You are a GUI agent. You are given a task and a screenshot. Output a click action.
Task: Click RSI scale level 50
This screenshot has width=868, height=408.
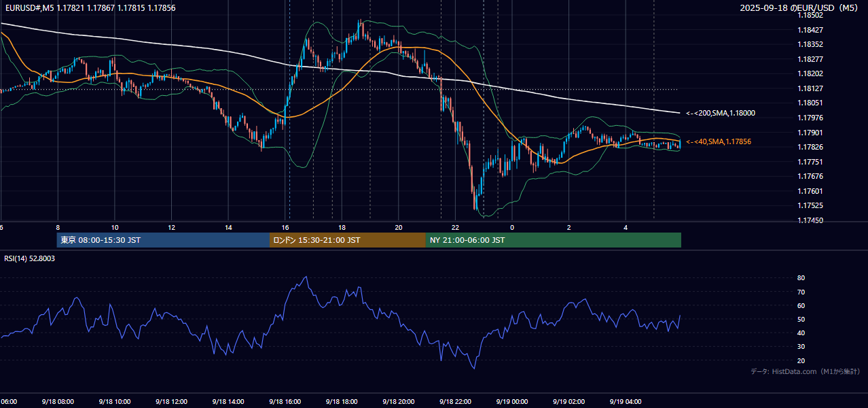801,319
